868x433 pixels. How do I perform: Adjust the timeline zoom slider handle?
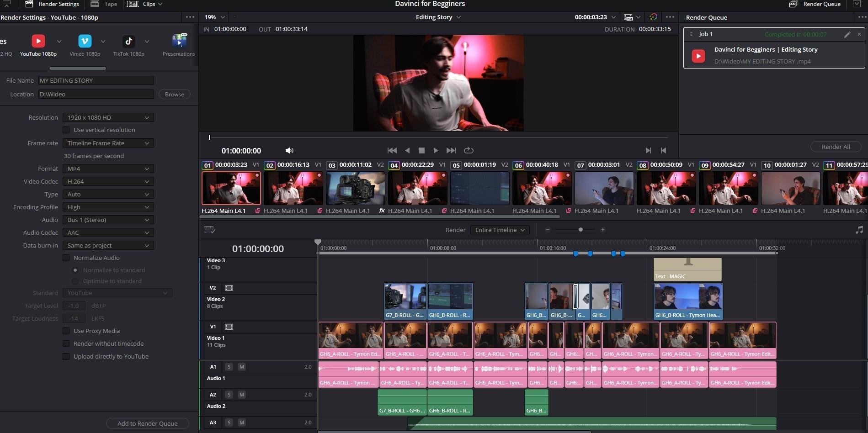tap(580, 230)
